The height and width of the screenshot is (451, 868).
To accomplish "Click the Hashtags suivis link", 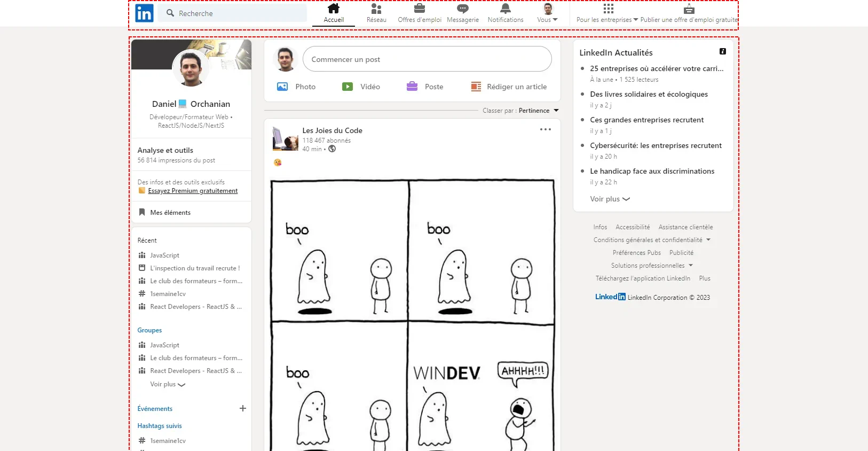I will click(x=160, y=426).
